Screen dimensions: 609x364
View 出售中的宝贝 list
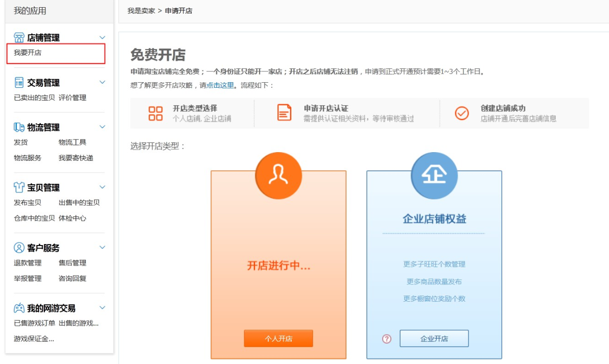click(79, 203)
